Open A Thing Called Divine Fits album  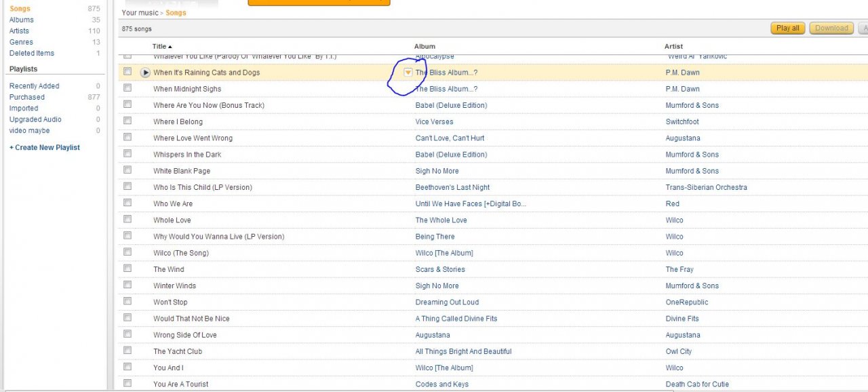point(456,319)
